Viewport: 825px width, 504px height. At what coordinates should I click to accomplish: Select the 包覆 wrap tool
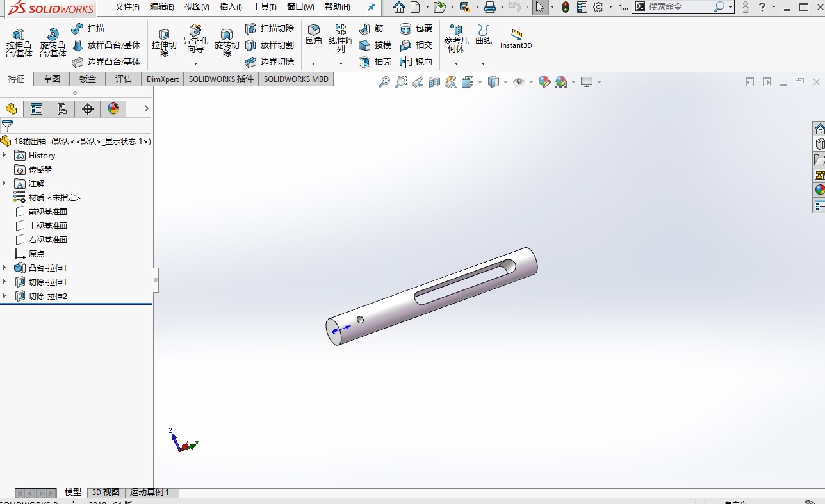[x=416, y=28]
